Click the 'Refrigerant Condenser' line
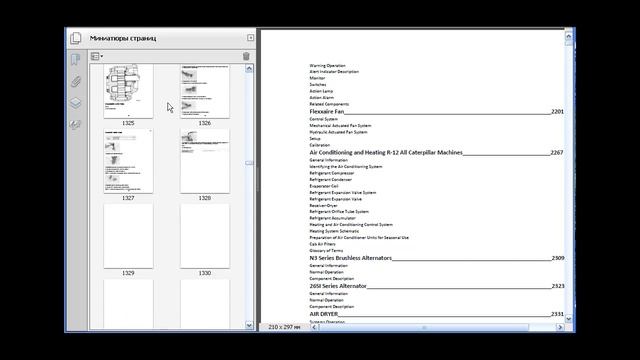Image resolution: width=640 pixels, height=360 pixels. coord(331,180)
